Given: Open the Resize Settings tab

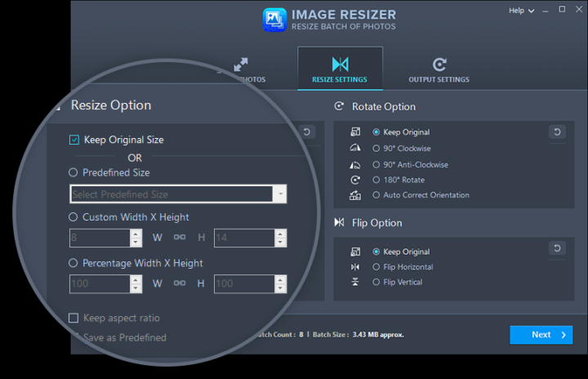Looking at the screenshot, I should pyautogui.click(x=340, y=69).
